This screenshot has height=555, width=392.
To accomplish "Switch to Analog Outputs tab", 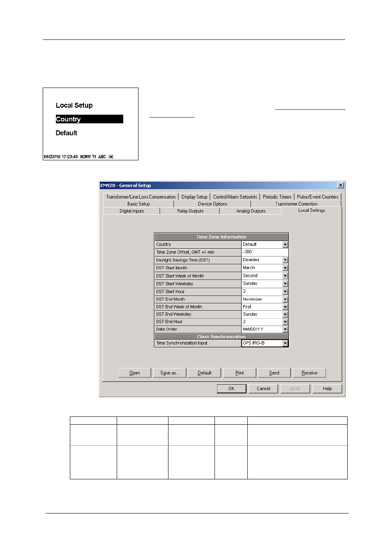I will tap(251, 211).
